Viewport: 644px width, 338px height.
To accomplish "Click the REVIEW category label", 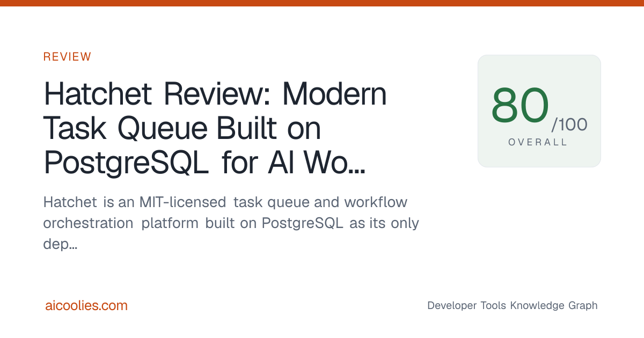I will tap(67, 57).
